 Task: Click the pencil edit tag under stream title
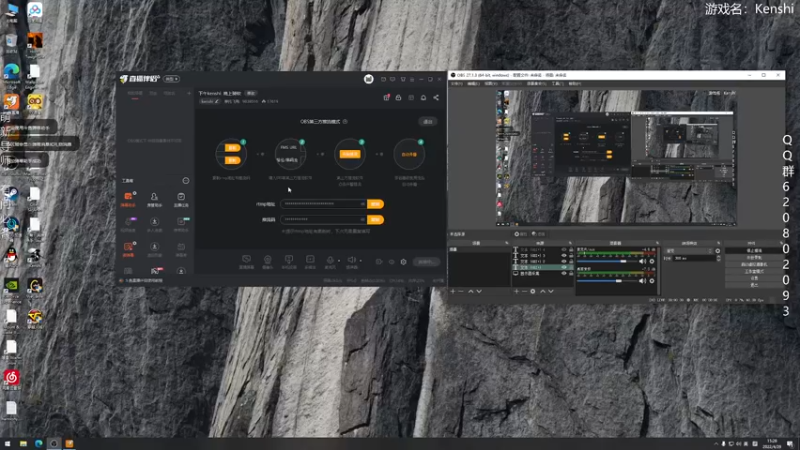point(209,102)
